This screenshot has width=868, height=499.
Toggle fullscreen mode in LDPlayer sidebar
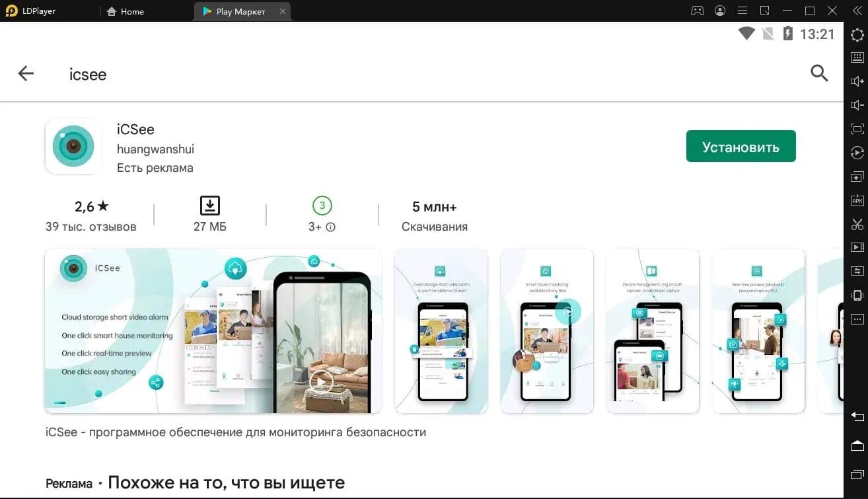pyautogui.click(x=857, y=129)
